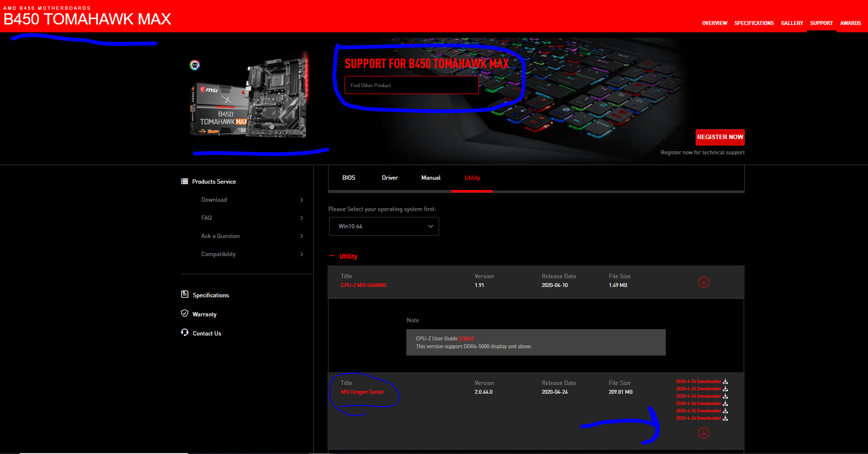868x454 pixels.
Task: Open the Ask a Question sidebar link
Action: click(x=220, y=236)
